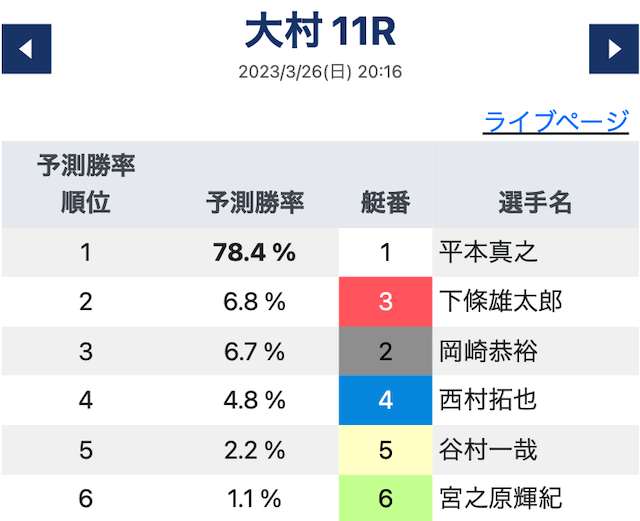Select racer 平本真之
Image resolution: width=640 pixels, height=521 pixels.
(488, 252)
